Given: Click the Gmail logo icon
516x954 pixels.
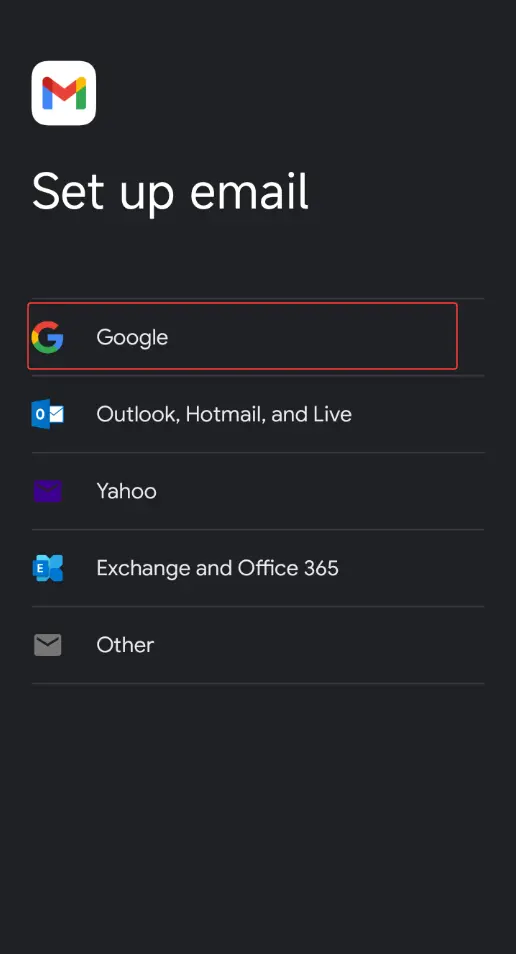Looking at the screenshot, I should coord(63,93).
